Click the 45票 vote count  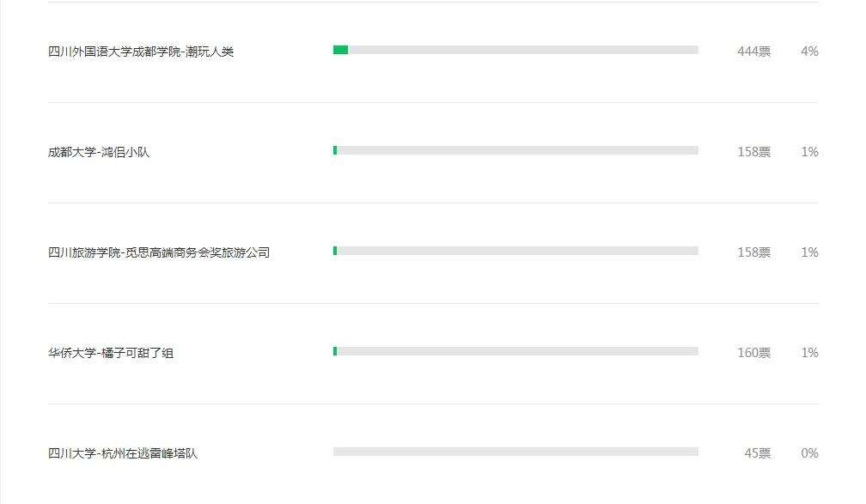(757, 453)
